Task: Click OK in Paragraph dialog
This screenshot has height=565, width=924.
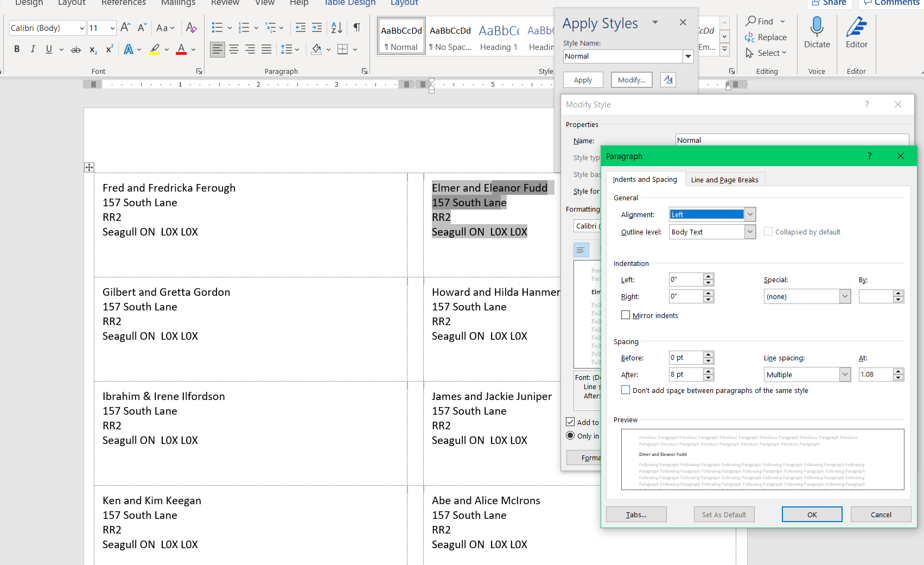Action: (x=812, y=515)
